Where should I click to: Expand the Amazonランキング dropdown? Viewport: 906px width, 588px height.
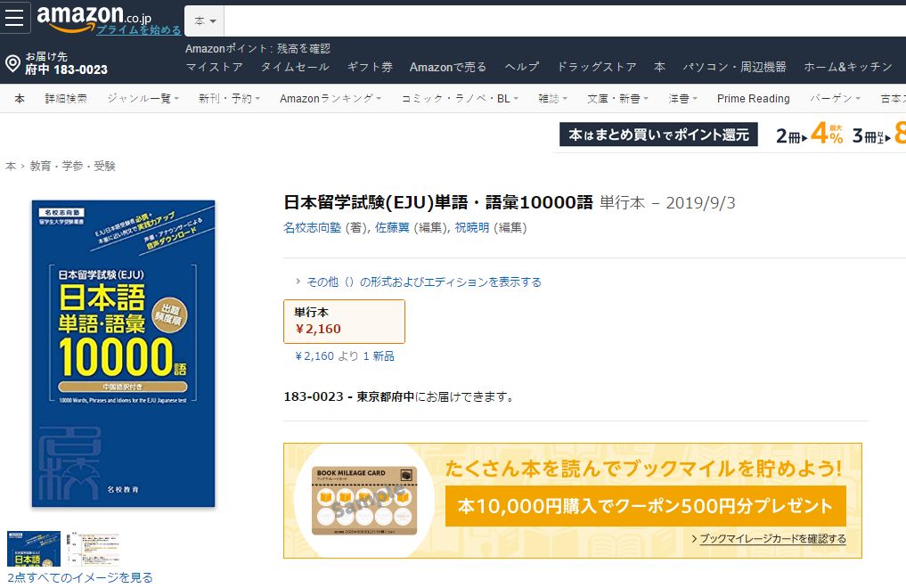pos(331,99)
